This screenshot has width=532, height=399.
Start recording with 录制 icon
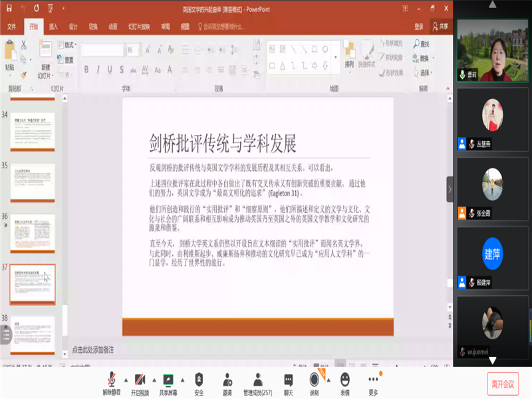(x=315, y=380)
